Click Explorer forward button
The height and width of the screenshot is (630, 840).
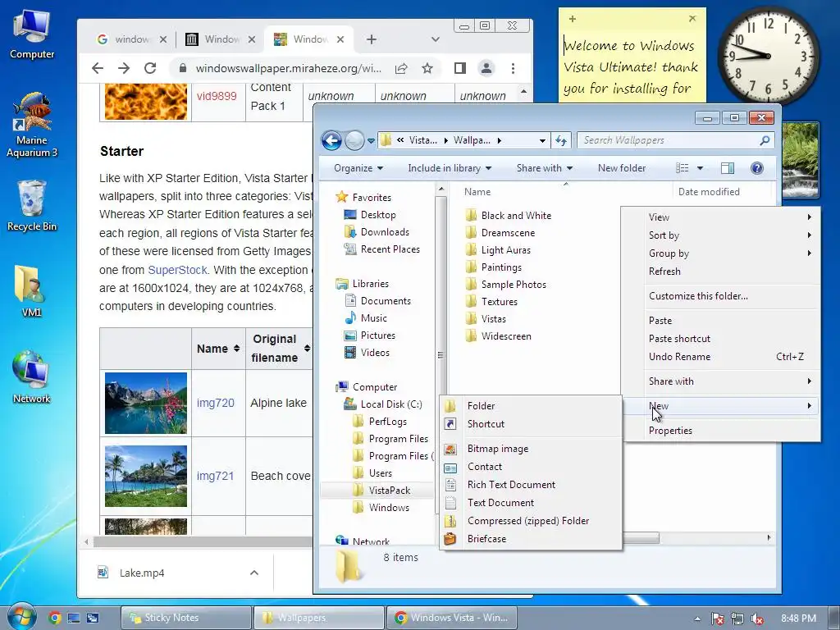[354, 140]
